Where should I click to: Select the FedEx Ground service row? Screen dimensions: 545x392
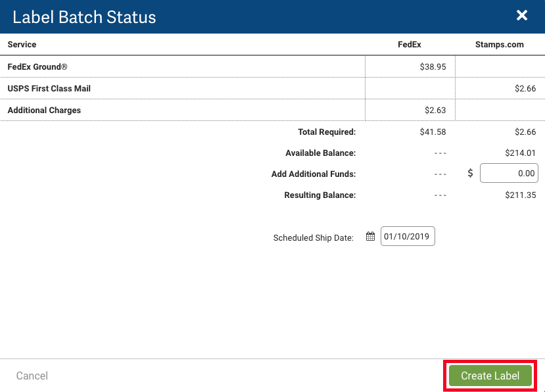point(37,67)
